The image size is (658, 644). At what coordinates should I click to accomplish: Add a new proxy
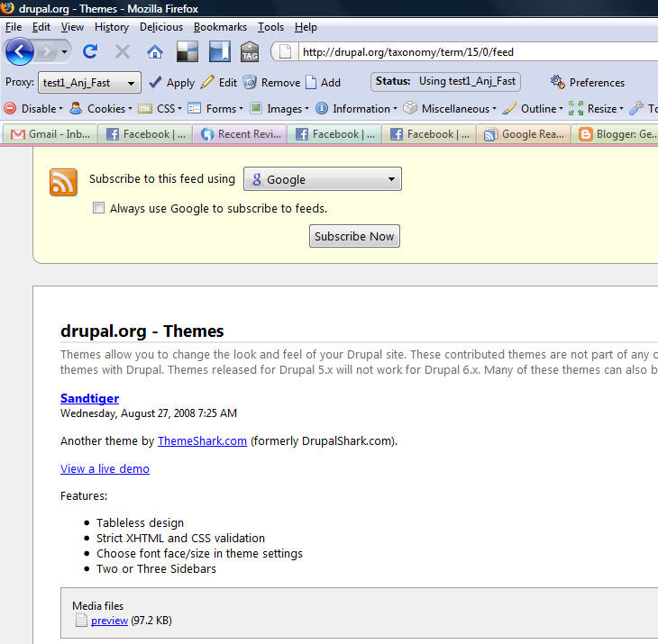coord(323,82)
